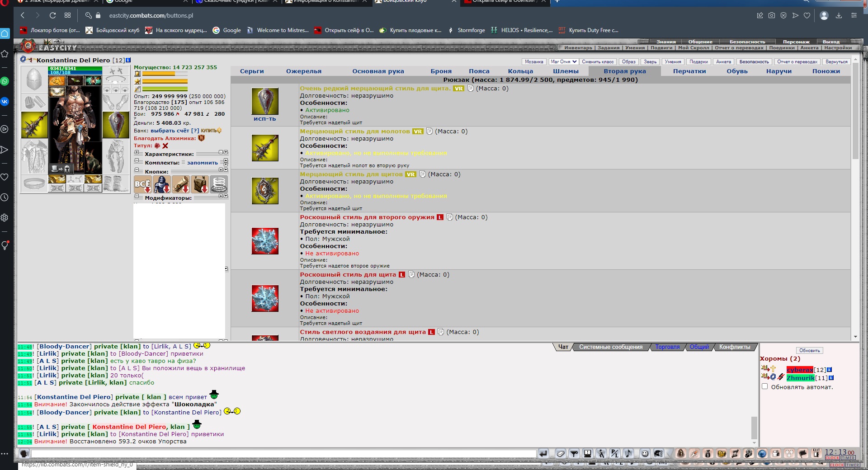Click the system messages exclamation icon
The image size is (868, 470).
click(x=587, y=453)
